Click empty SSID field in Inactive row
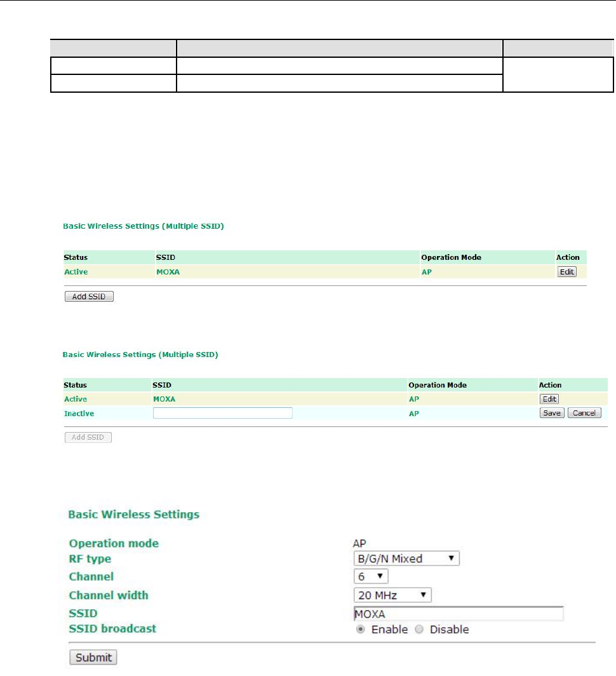This screenshot has width=616, height=676. [222, 413]
